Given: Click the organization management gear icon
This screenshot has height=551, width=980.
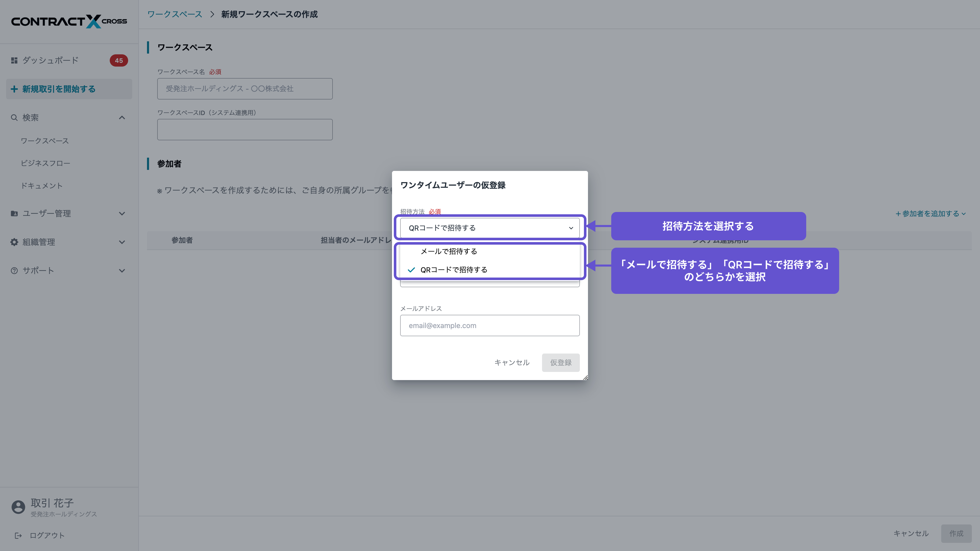Looking at the screenshot, I should (14, 242).
